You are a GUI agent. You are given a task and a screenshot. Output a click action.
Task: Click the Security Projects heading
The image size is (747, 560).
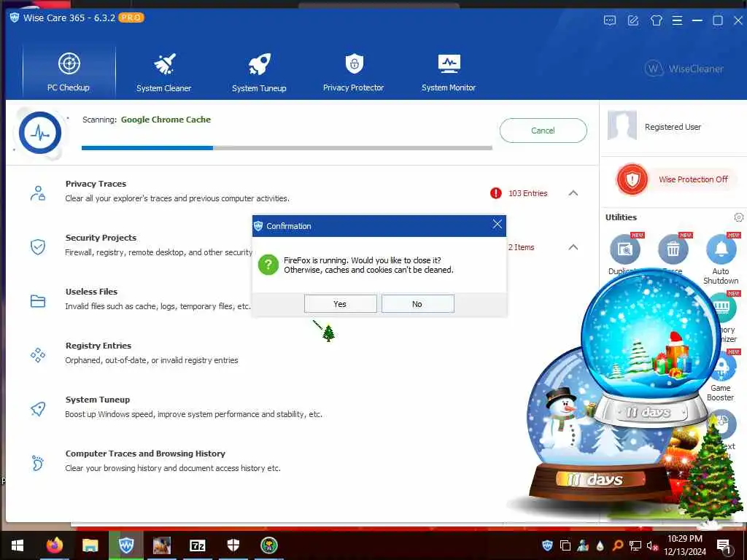101,238
